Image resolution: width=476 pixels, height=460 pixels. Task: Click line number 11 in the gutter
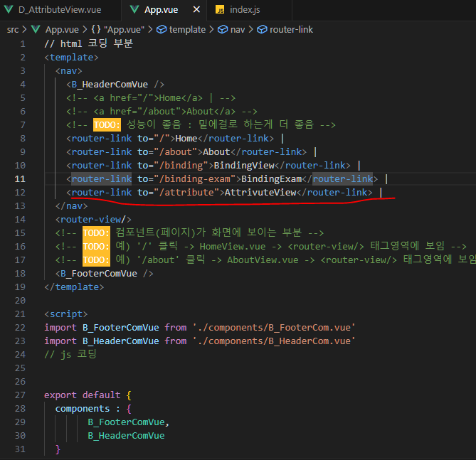point(20,179)
